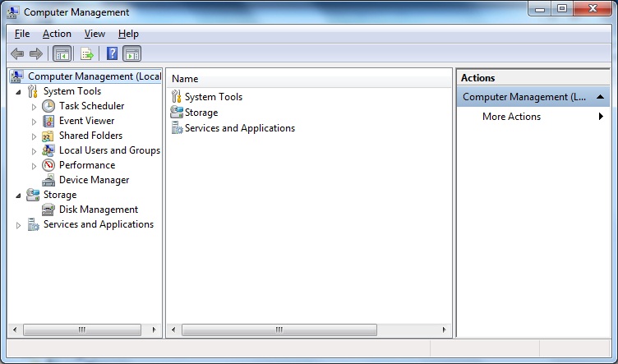Viewport: 618px width, 364px height.
Task: Select System Tools text in Name list
Action: (214, 97)
